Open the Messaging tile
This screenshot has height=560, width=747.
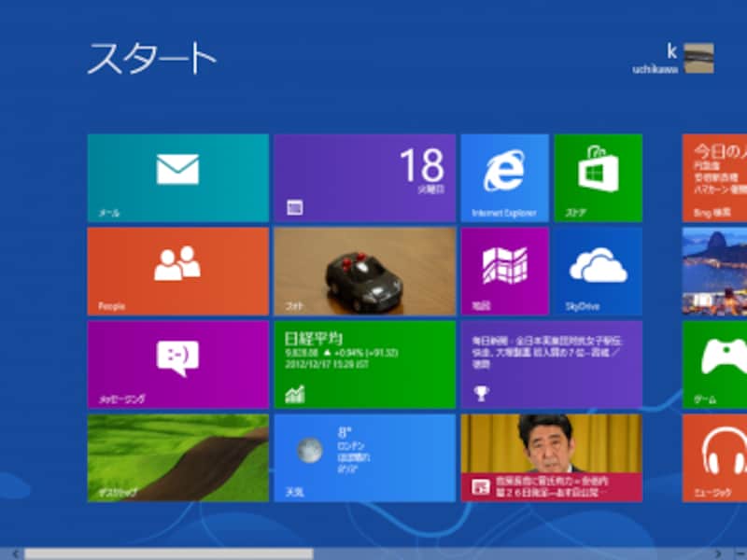click(178, 365)
